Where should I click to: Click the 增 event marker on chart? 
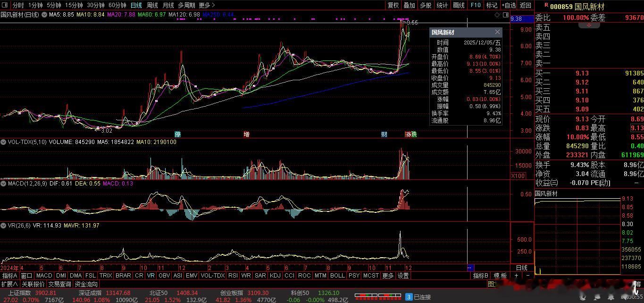click(x=246, y=134)
